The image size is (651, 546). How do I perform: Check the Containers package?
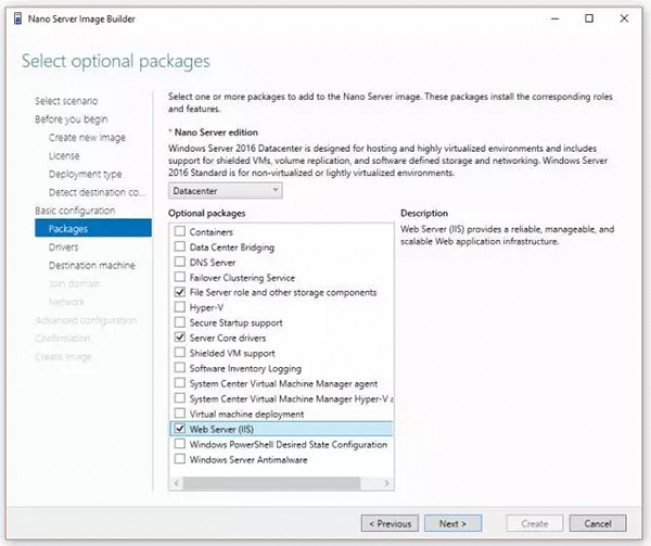(180, 231)
